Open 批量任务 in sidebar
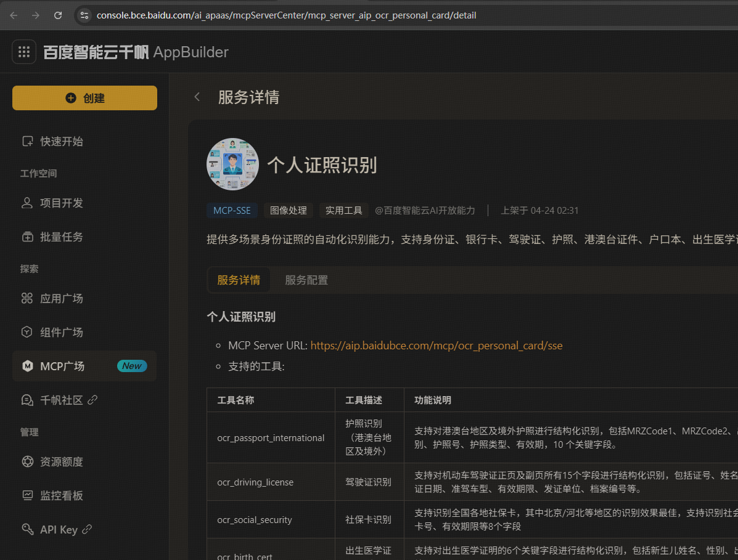 click(84, 237)
